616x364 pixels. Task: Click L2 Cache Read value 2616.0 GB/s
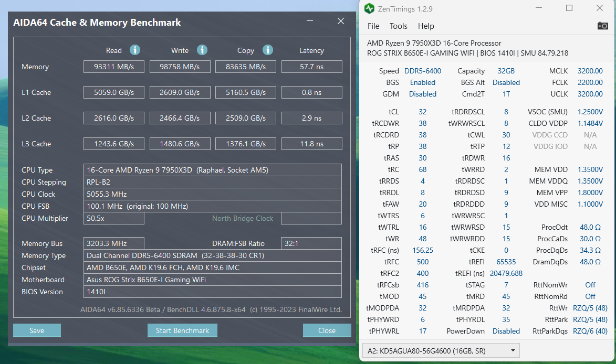[x=114, y=118]
